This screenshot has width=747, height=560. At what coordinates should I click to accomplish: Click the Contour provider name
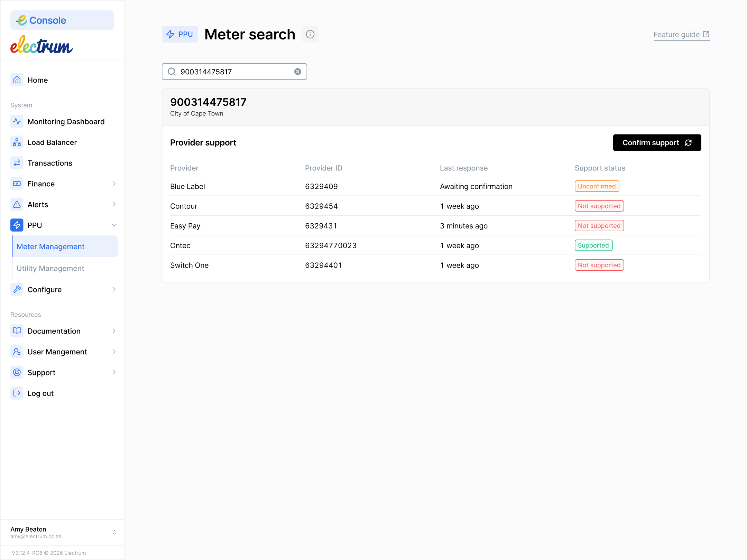coord(184,206)
